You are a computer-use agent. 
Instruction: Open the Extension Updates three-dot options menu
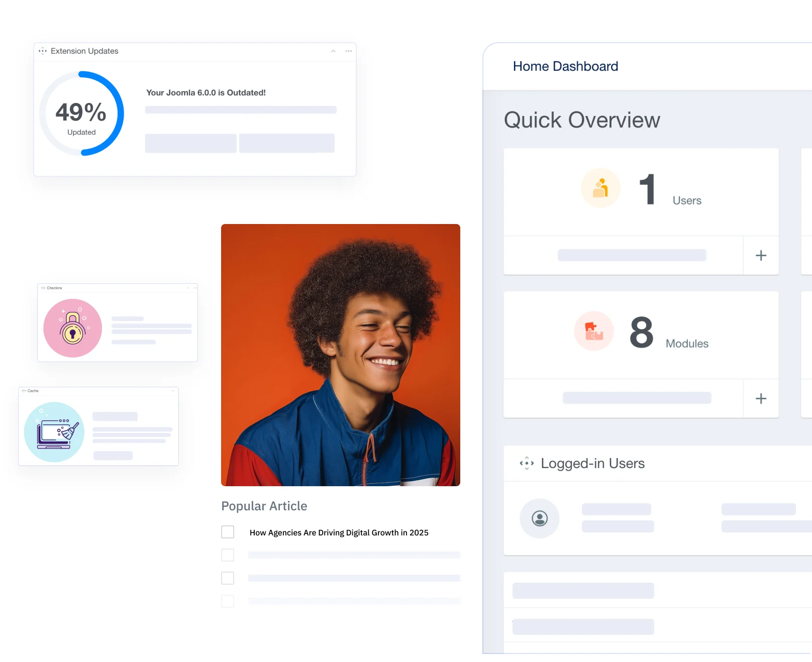[349, 51]
